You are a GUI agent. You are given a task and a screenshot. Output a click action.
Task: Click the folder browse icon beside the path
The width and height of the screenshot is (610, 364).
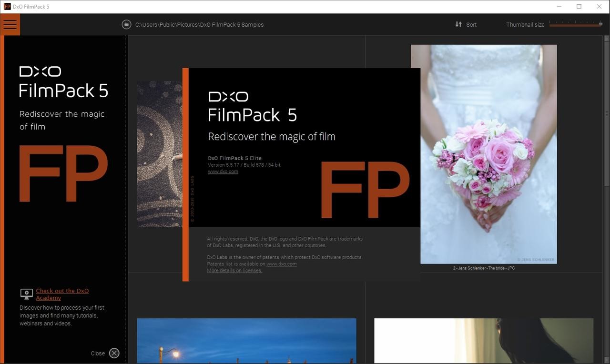coord(126,24)
